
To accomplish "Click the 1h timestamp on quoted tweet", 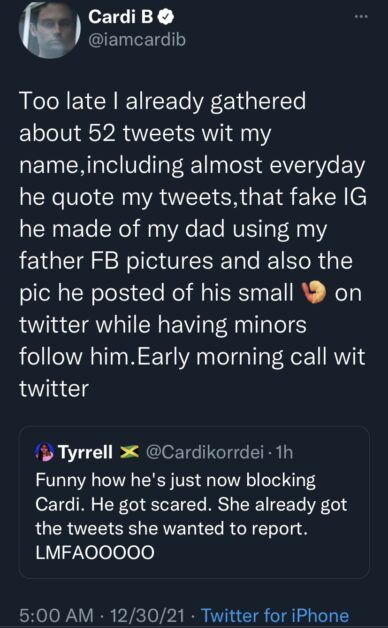I will 285,453.
